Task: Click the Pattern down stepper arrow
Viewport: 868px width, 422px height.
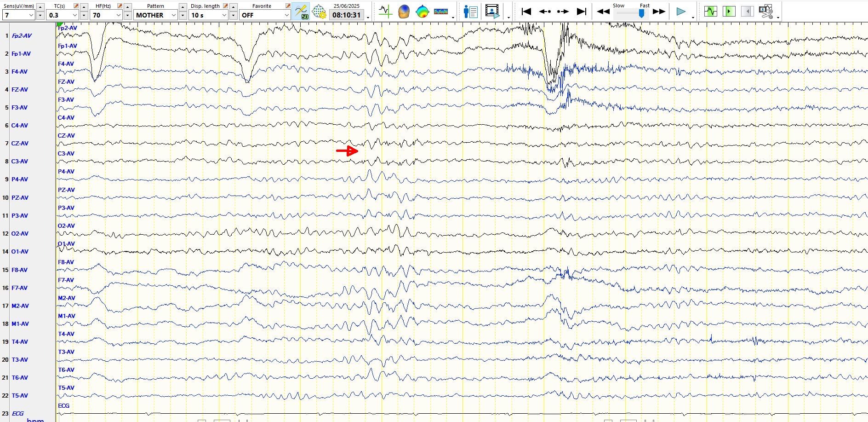Action: click(x=183, y=15)
